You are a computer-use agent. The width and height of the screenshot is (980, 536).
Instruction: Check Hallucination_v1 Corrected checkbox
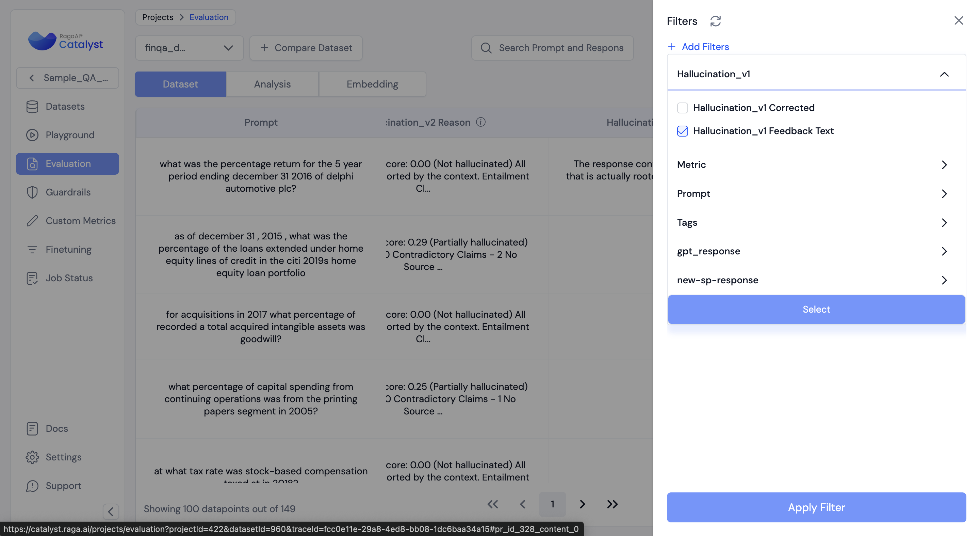(683, 108)
